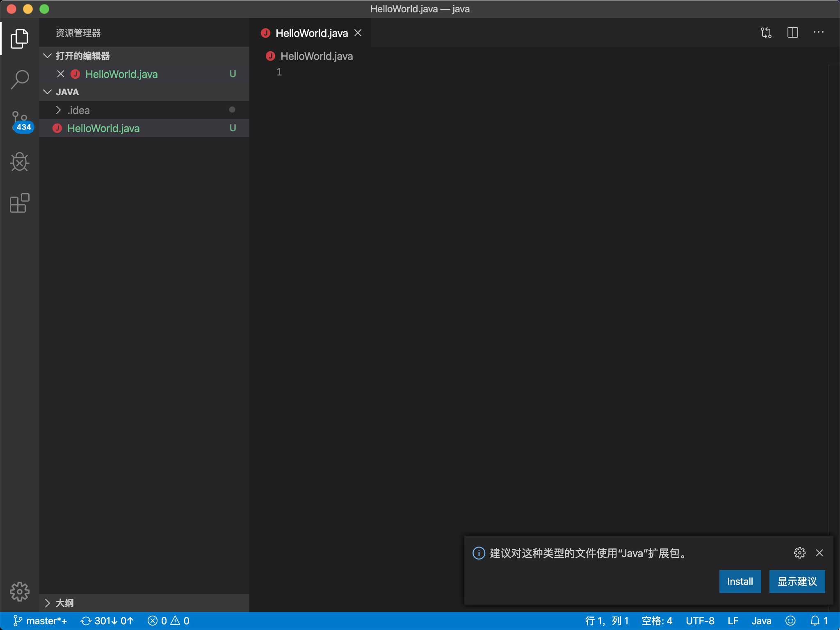Change indentation via 空格: 4

(657, 621)
